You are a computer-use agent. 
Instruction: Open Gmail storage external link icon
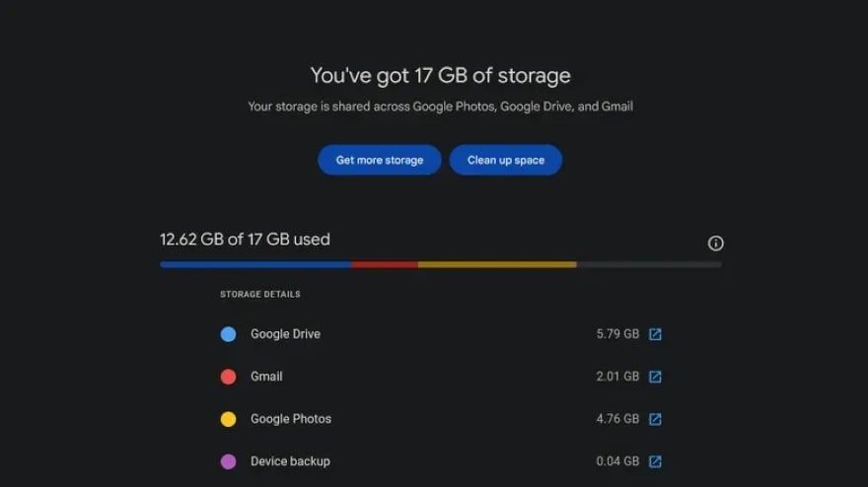point(655,377)
